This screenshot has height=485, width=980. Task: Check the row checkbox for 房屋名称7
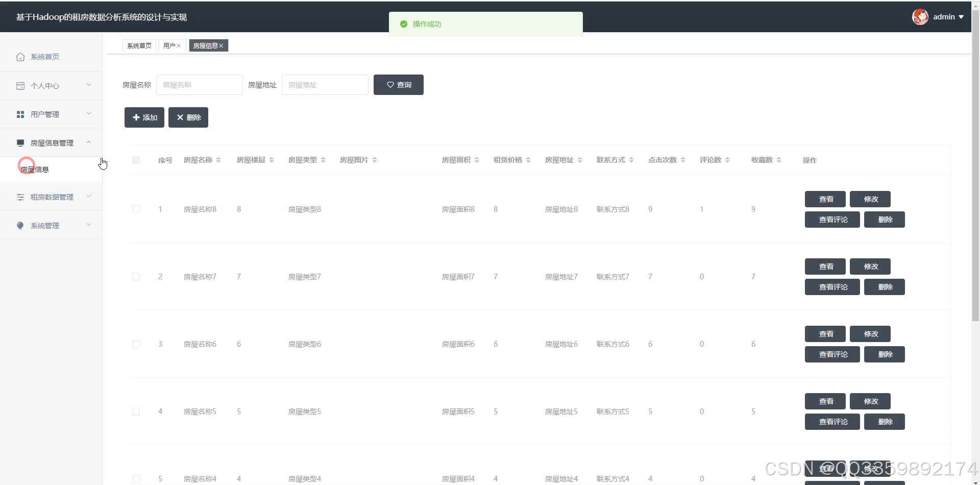[x=136, y=277]
